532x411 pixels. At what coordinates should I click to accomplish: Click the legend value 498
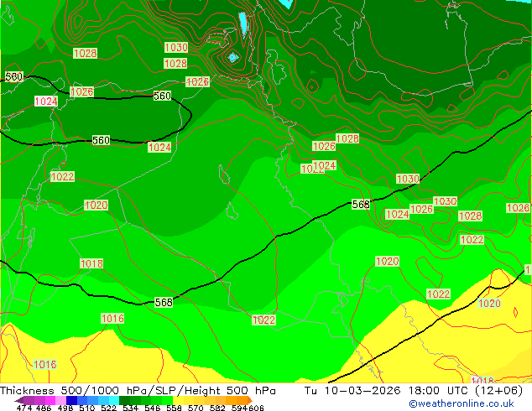coord(65,408)
